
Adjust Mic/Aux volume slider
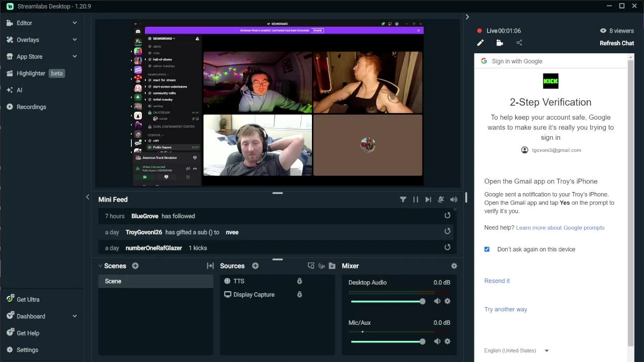pyautogui.click(x=388, y=341)
